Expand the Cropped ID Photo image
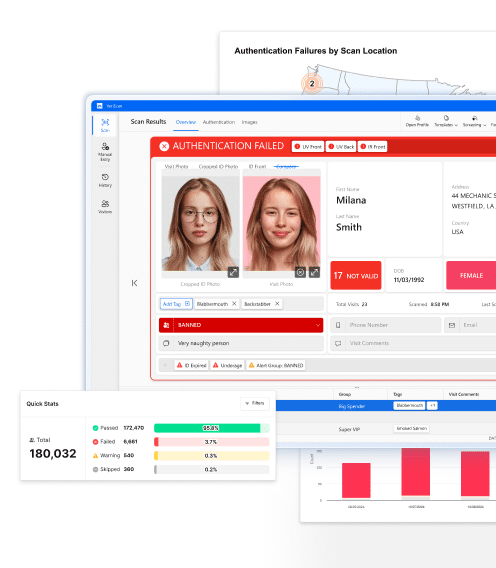 [233, 272]
